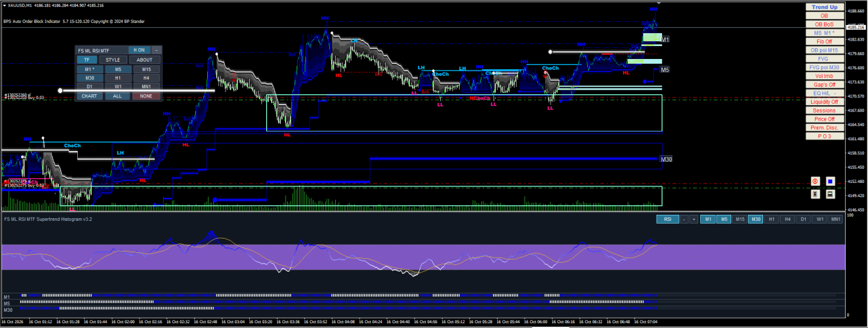868x328 pixels.
Task: Click the 16 Oct 07:04 time label
Action: pos(645,322)
